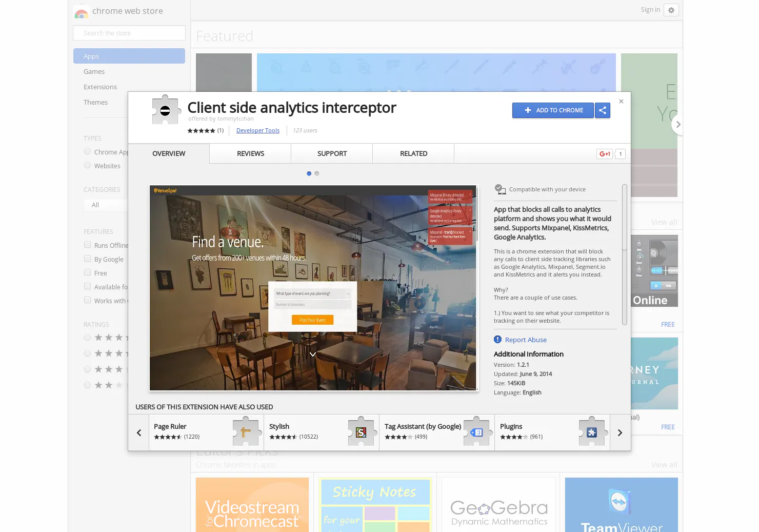759x532 pixels.
Task: Enable the Free checkbox
Action: pyautogui.click(x=88, y=272)
